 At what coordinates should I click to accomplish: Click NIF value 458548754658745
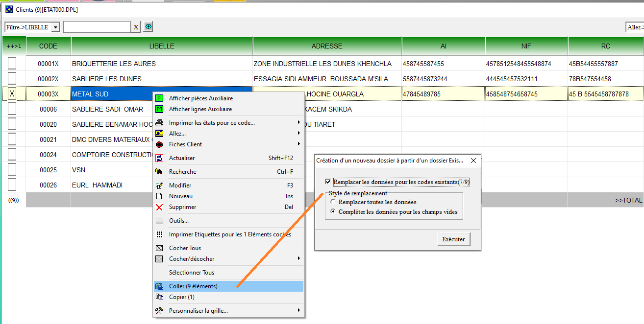[526, 94]
